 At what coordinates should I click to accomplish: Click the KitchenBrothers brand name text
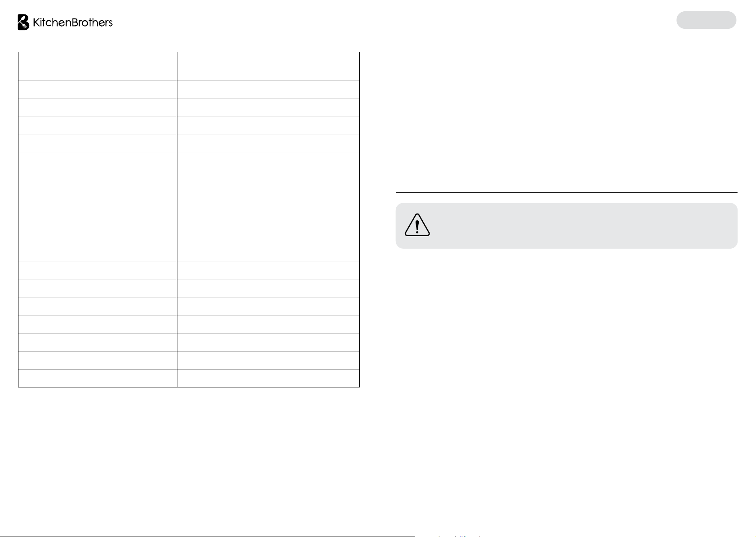73,22
